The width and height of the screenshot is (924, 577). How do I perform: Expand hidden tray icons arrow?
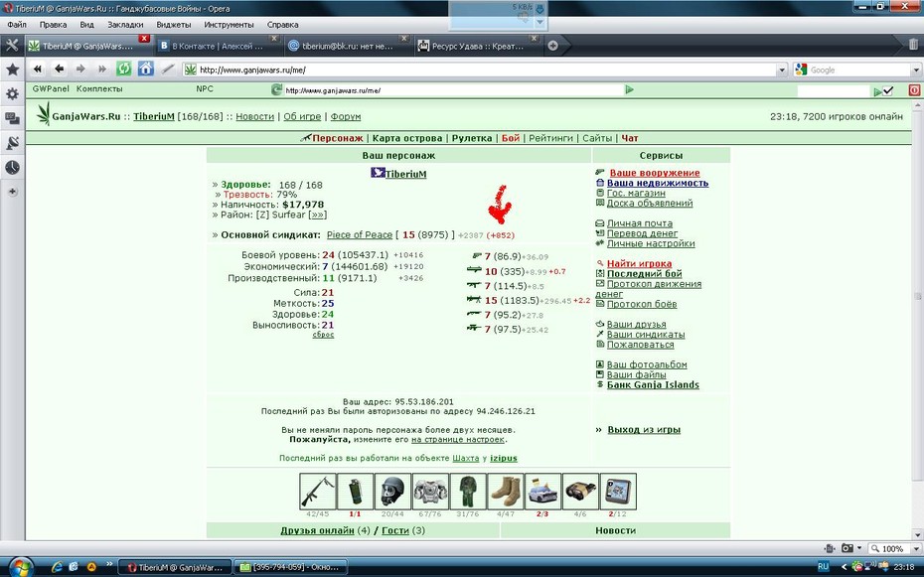[x=844, y=567]
